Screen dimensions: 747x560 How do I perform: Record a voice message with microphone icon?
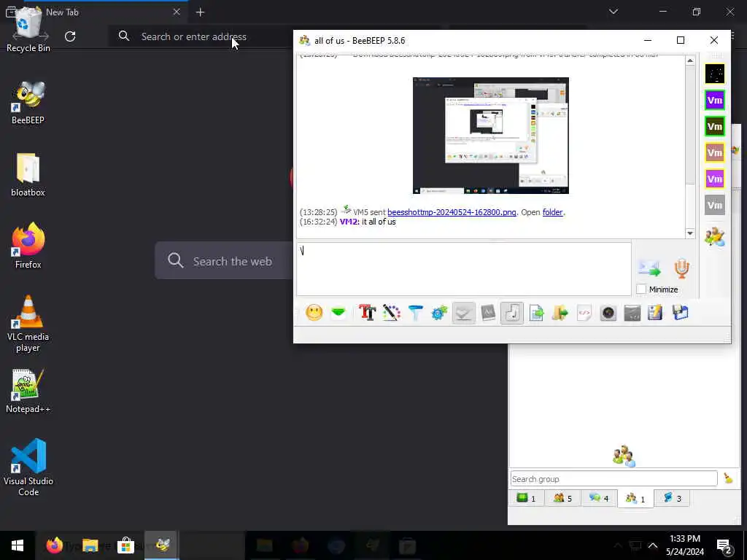pos(682,268)
